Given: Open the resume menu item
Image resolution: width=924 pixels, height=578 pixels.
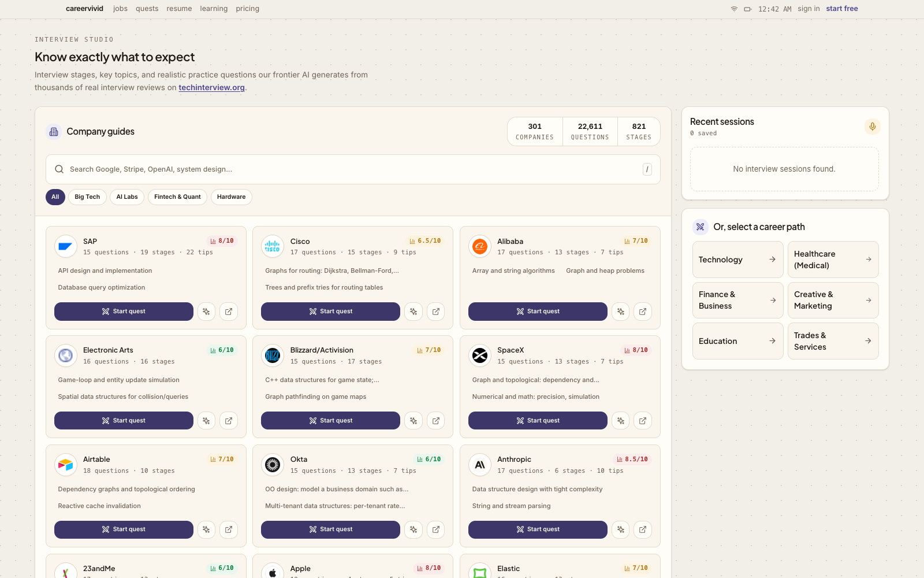Looking at the screenshot, I should [179, 9].
